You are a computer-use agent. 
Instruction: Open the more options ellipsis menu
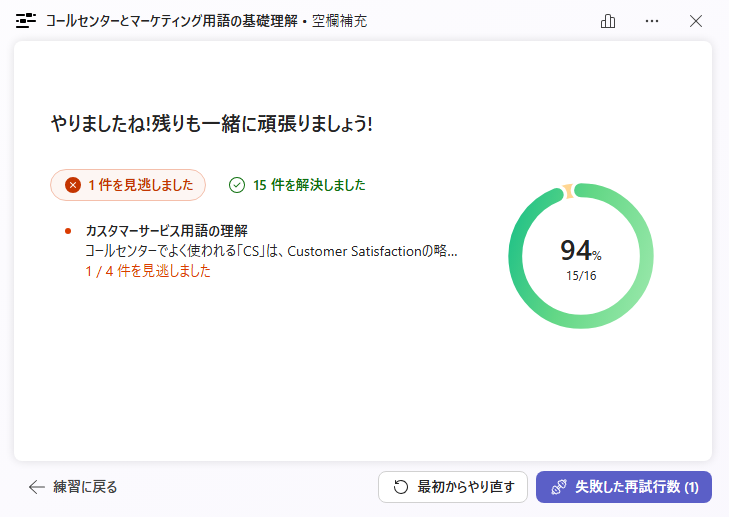pos(652,21)
